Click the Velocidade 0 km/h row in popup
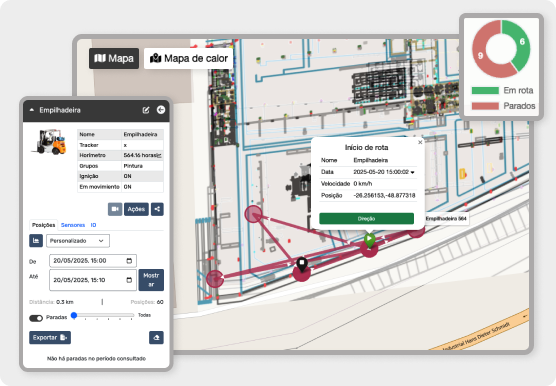The height and width of the screenshot is (386, 556). 368,184
